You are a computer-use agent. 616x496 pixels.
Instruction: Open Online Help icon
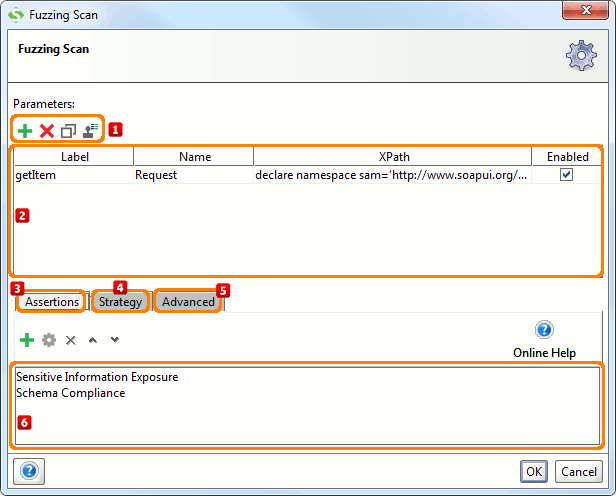tap(544, 329)
